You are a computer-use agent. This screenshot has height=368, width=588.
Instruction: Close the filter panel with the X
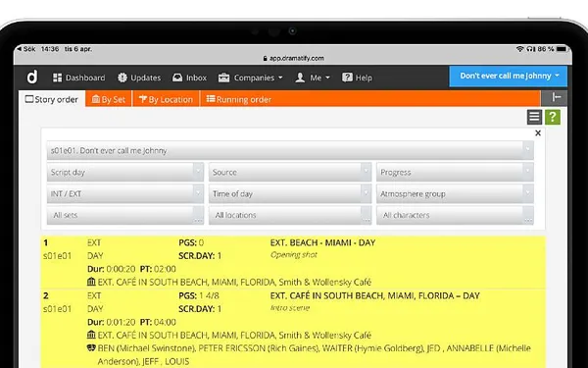tap(538, 132)
